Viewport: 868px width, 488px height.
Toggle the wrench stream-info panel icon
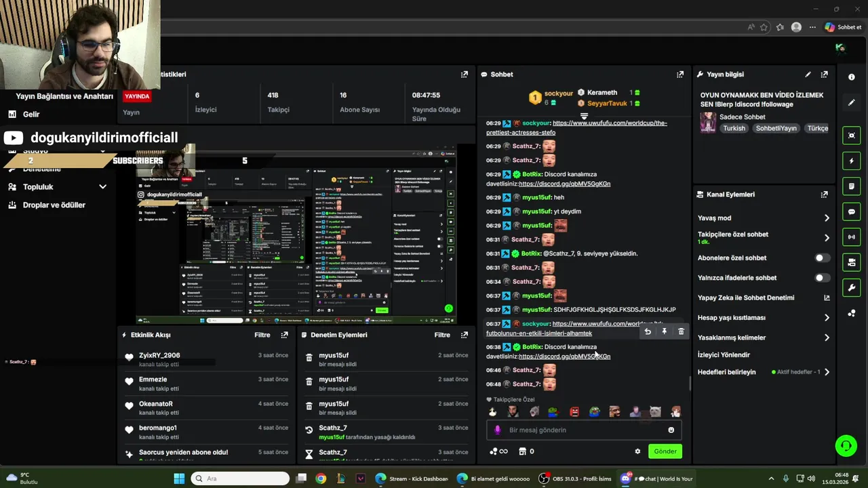coord(852,288)
